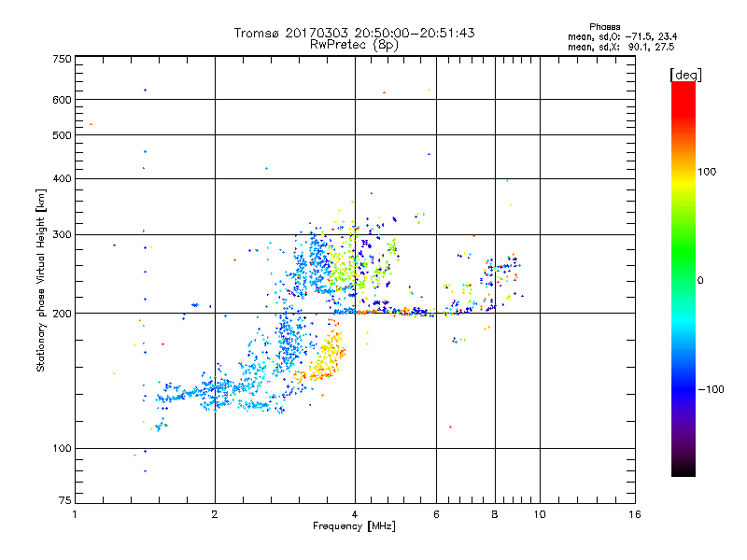The width and height of the screenshot is (747, 560).
Task: Click the y-axis tick label '75'
Action: [65, 500]
